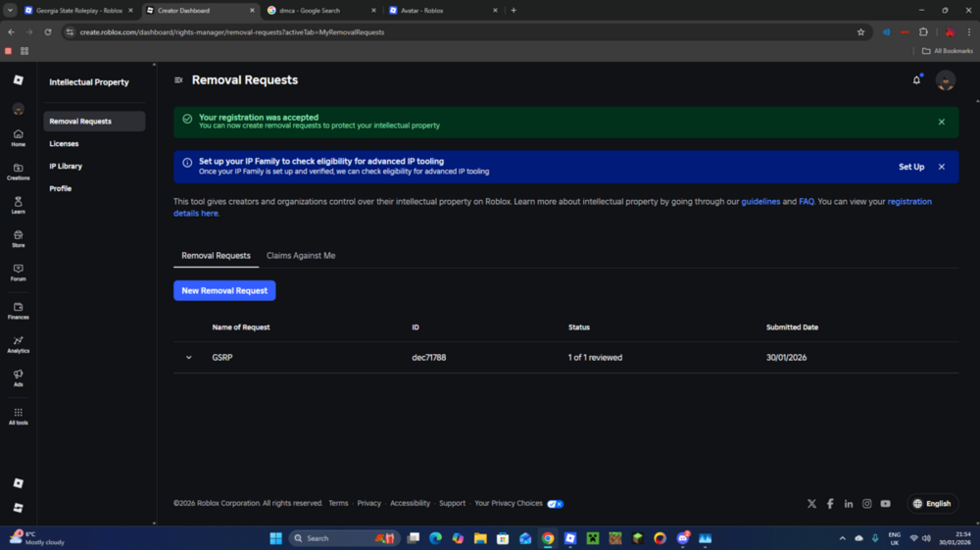Open the Windows Start menu
Screen dimensions: 980x550
point(275,538)
